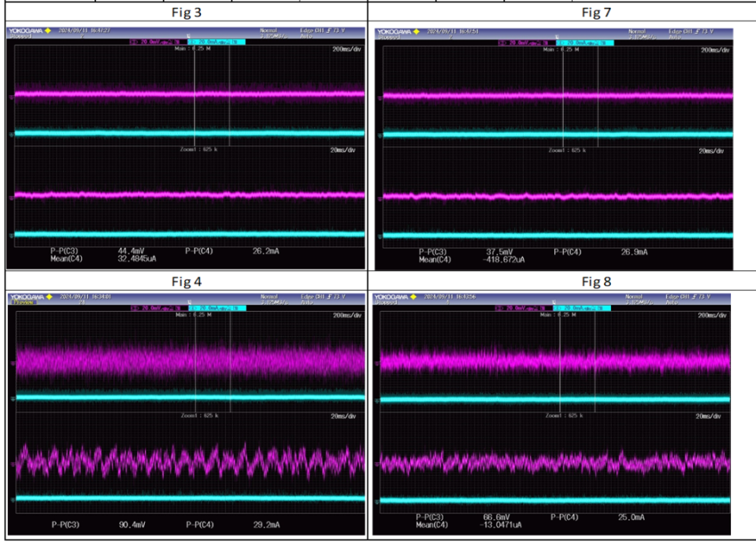This screenshot has width=756, height=545.
Task: Click the YOKOGAWA logo in Fig 8
Action: click(x=391, y=297)
